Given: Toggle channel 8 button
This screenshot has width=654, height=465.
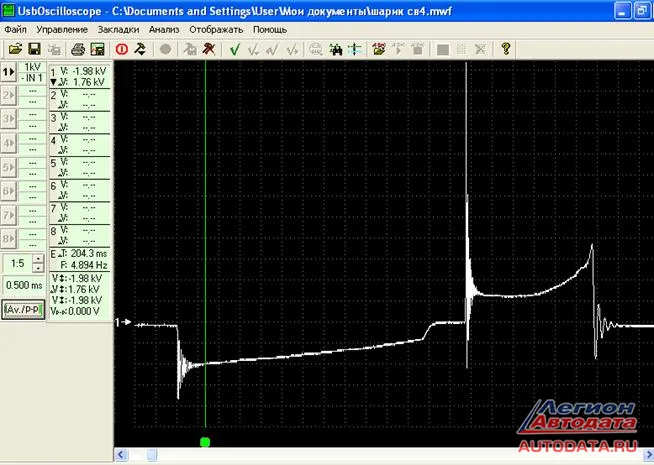Looking at the screenshot, I should point(8,239).
